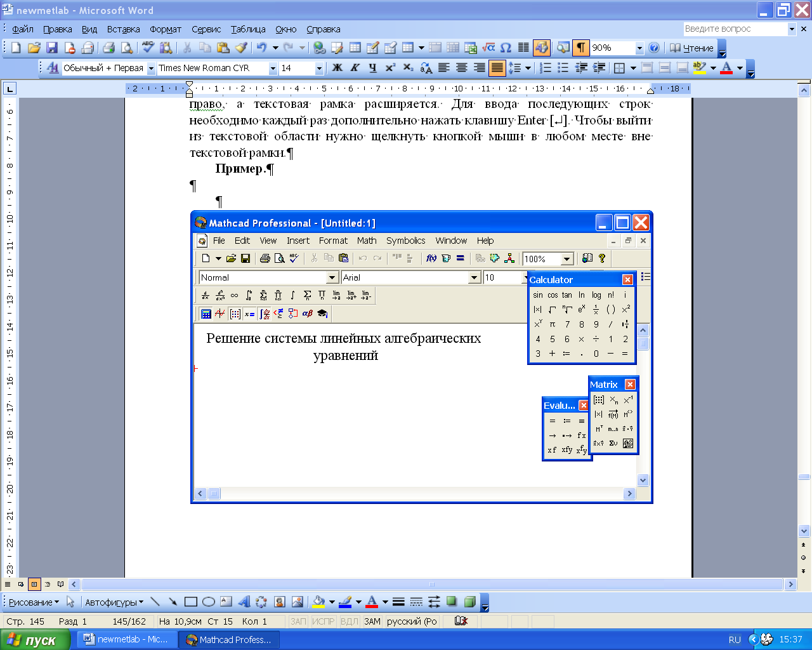Insert WordArt from the Drawing toolbar
Image resolution: width=812 pixels, height=650 pixels.
point(244,602)
